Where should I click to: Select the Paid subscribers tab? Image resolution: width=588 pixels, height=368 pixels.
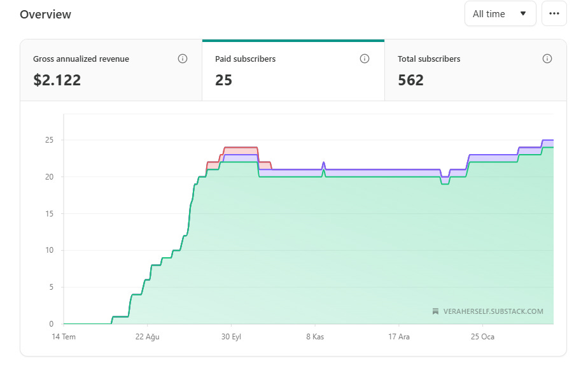click(293, 70)
